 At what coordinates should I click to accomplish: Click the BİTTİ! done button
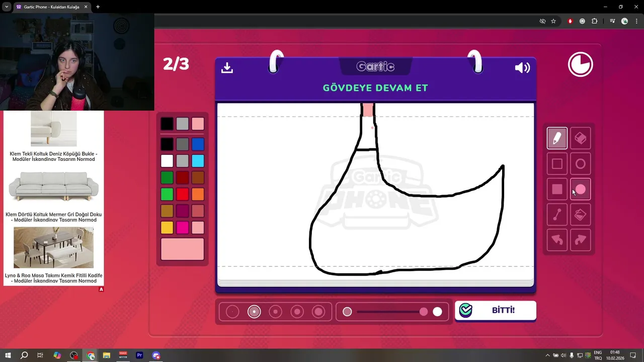[x=496, y=310]
